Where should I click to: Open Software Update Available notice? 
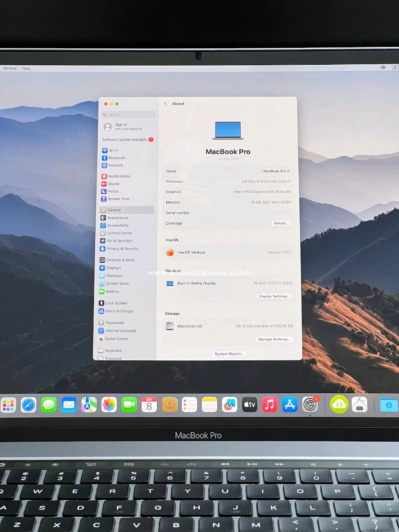click(128, 140)
